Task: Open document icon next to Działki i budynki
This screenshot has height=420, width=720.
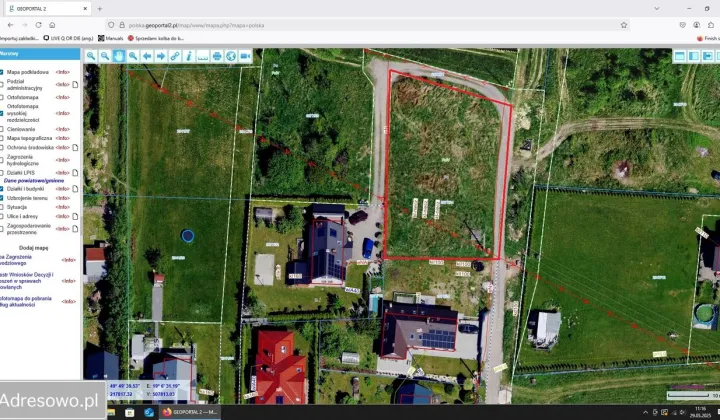Action: click(x=75, y=189)
